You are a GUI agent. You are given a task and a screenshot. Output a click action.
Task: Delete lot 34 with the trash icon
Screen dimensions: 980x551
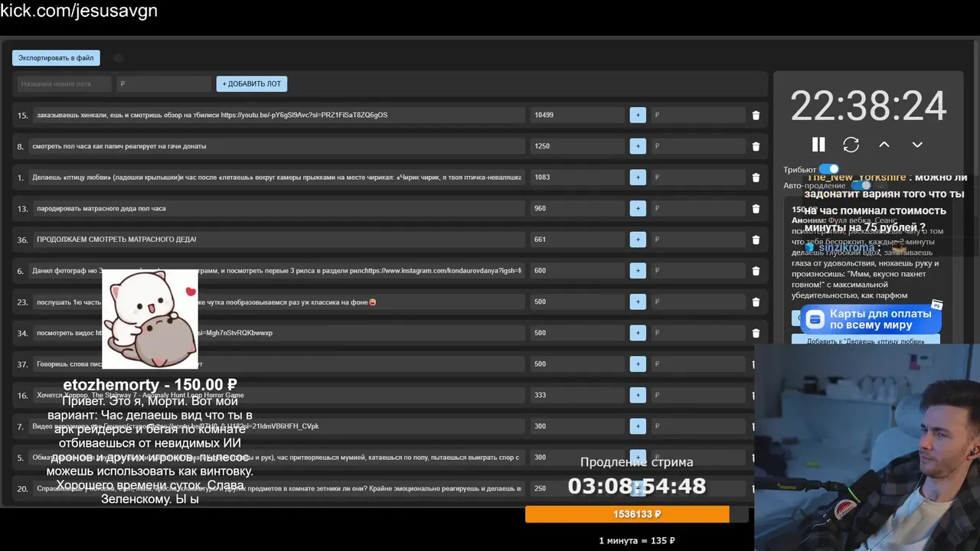point(756,333)
